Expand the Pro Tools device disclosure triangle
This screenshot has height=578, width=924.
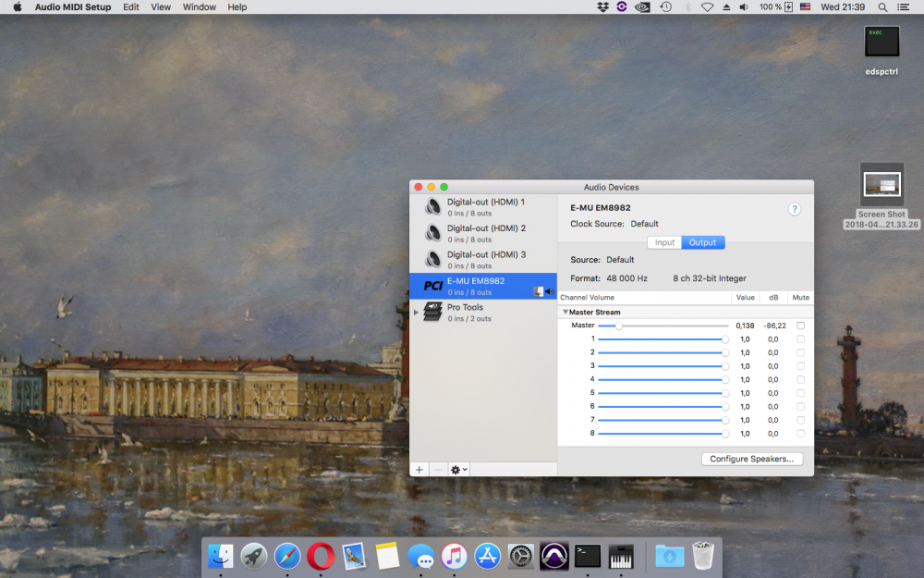(x=416, y=312)
